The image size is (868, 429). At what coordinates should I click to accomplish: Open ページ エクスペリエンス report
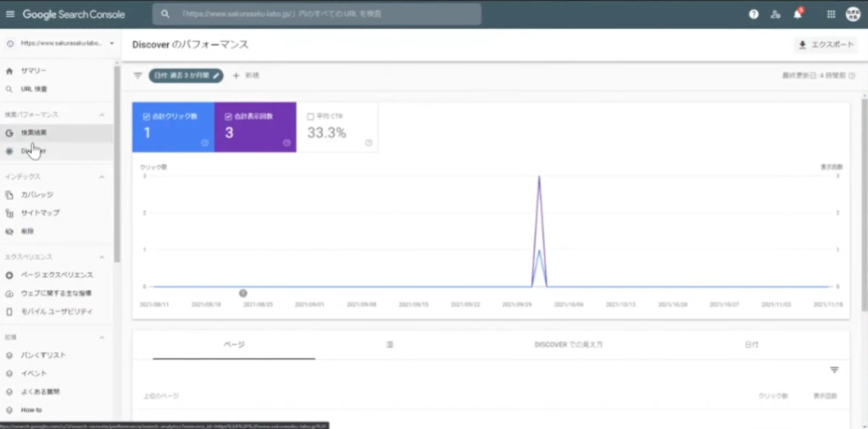pos(57,275)
